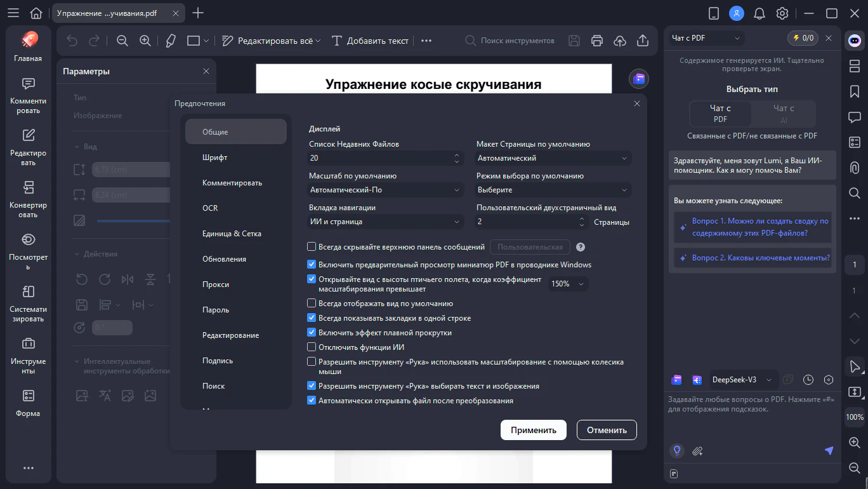868x489 pixels.
Task: Open the Форма tool
Action: point(28,404)
